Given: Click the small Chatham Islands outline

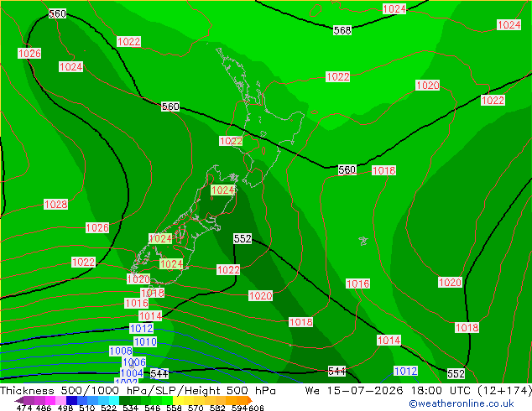Looking at the screenshot, I should (363, 241).
